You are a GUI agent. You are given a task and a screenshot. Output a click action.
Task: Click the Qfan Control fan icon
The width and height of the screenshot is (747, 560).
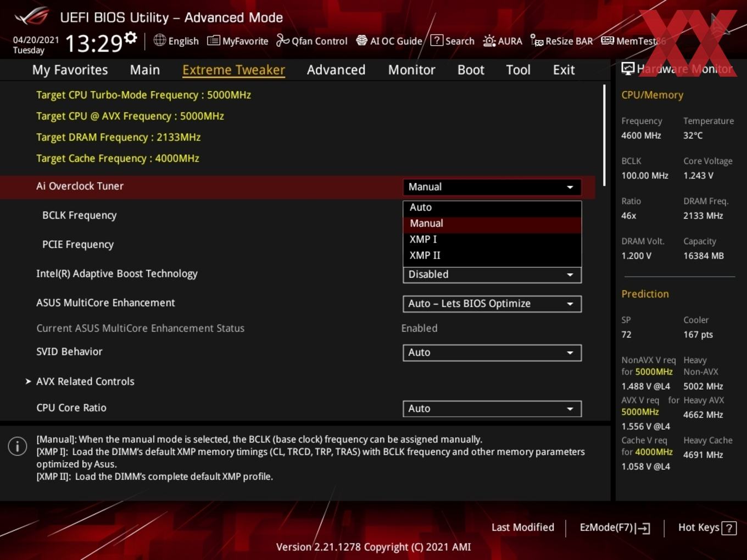(x=282, y=40)
